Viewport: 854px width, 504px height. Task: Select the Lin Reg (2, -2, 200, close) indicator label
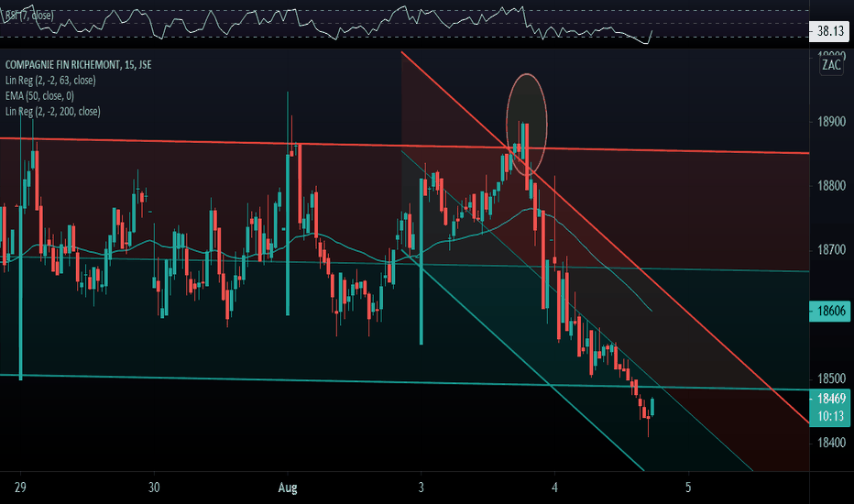53,112
